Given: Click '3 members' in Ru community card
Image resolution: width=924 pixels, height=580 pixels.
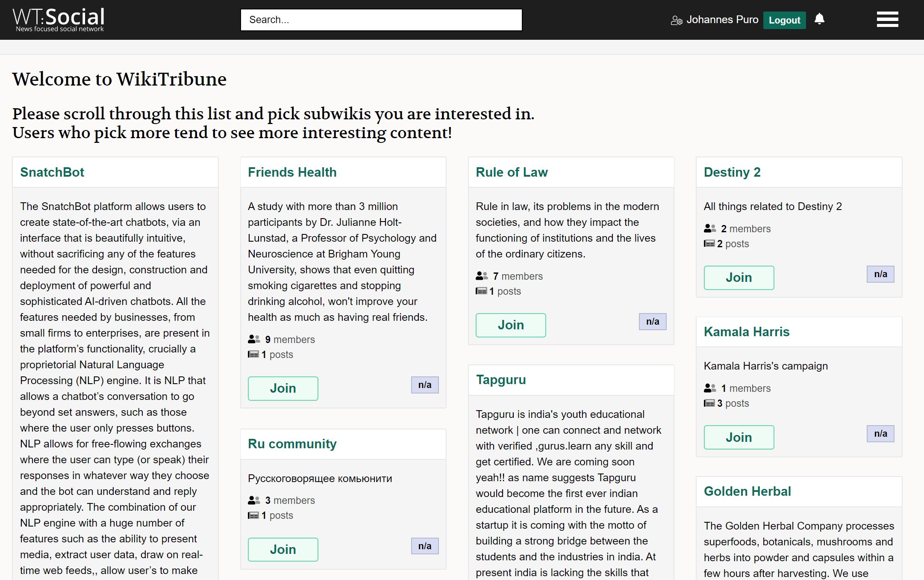Looking at the screenshot, I should 290,500.
